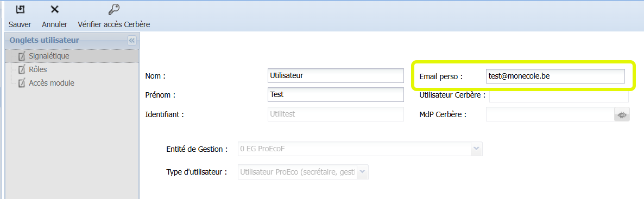This screenshot has height=199, width=644.
Task: Click the Vérifier accès Cerbère label
Action: point(114,24)
